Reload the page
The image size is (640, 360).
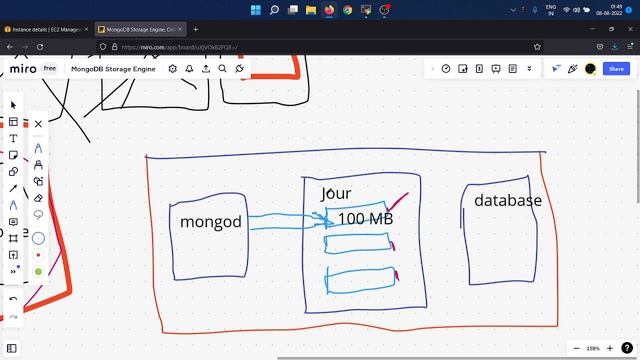pos(40,47)
